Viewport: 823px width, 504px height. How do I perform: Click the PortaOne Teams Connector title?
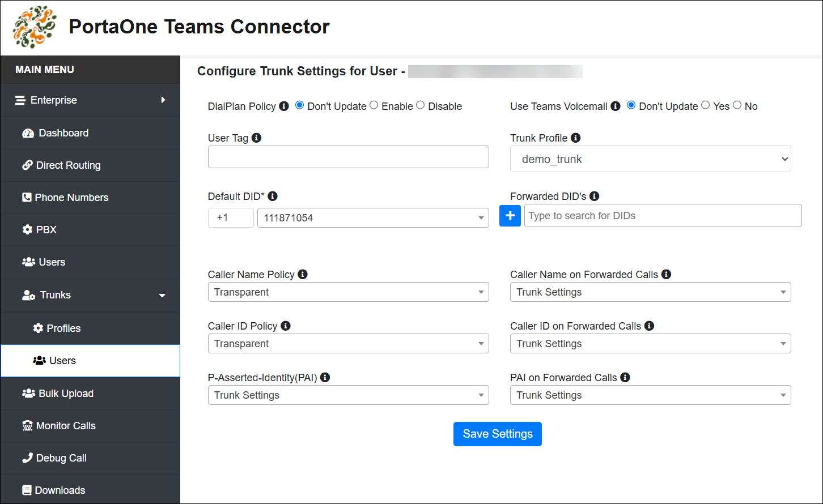pyautogui.click(x=199, y=27)
